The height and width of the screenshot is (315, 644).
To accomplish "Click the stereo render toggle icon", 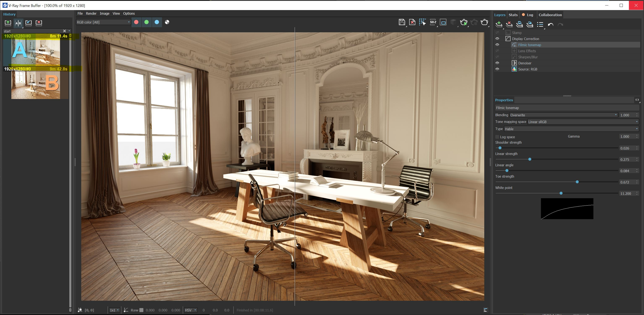I will pyautogui.click(x=453, y=22).
